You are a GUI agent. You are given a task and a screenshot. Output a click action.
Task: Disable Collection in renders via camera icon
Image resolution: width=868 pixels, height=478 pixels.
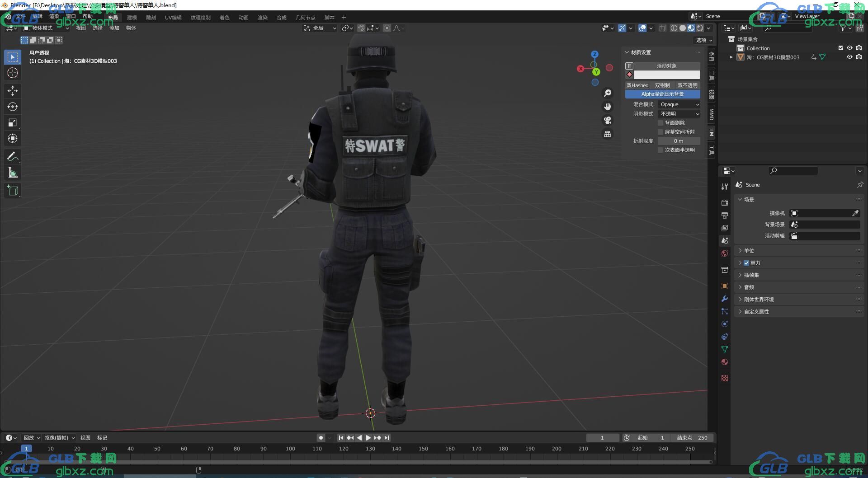click(x=859, y=48)
